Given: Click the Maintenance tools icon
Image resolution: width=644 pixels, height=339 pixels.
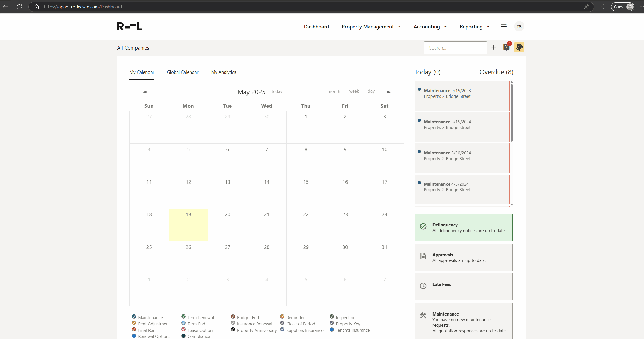Looking at the screenshot, I should (x=423, y=316).
